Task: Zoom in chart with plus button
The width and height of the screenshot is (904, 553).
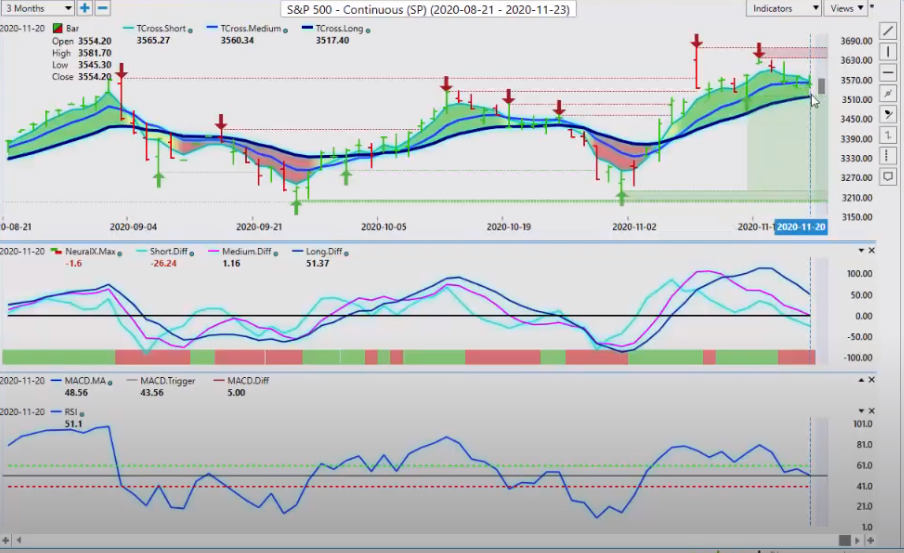Action: coord(85,8)
